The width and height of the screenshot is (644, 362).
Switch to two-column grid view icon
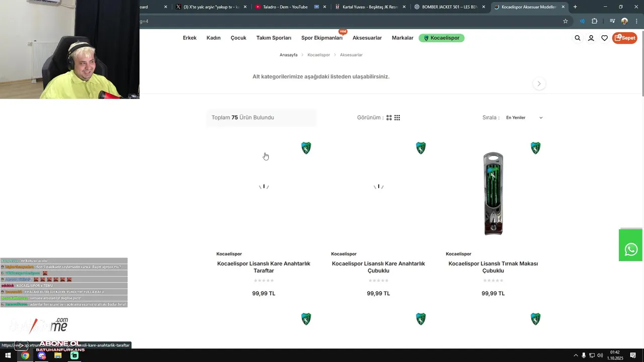tap(389, 118)
